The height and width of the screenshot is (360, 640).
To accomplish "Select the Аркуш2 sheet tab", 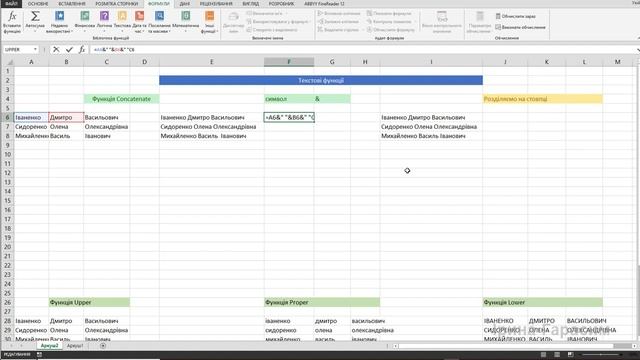I will click(49, 346).
